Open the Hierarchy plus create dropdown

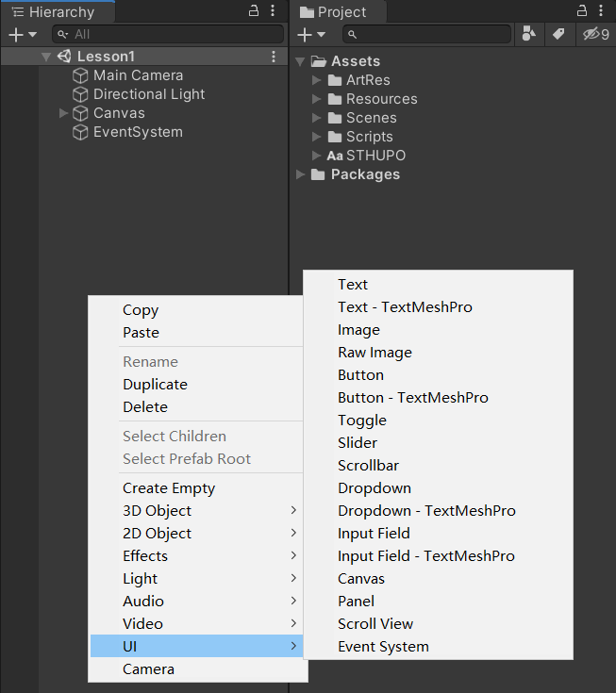click(22, 35)
